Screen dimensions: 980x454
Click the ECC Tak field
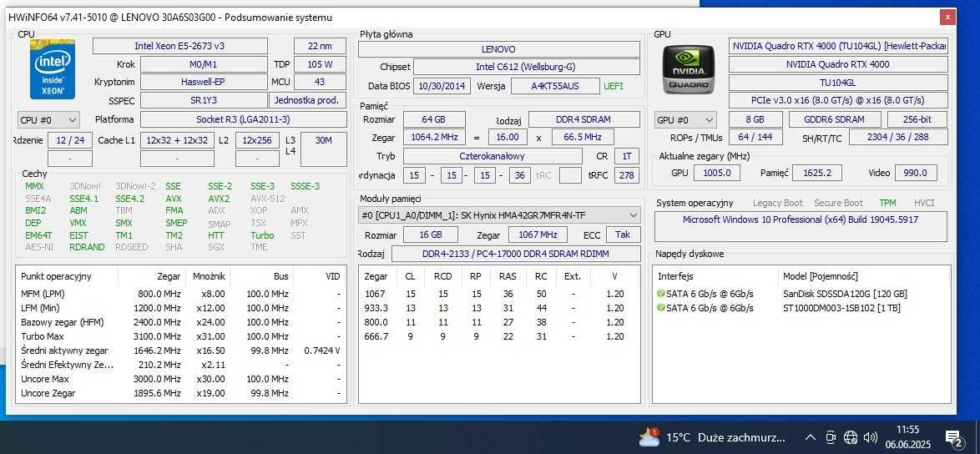622,235
